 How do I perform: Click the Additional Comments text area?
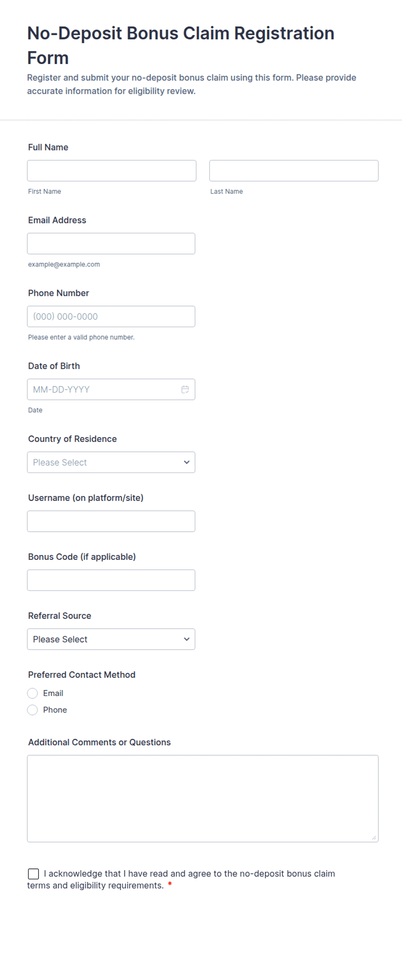click(x=203, y=798)
